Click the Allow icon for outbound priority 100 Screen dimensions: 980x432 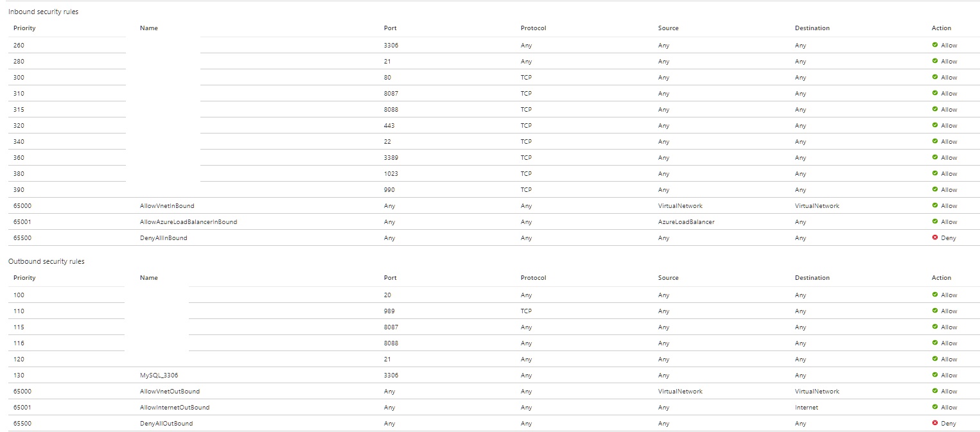pyautogui.click(x=935, y=295)
